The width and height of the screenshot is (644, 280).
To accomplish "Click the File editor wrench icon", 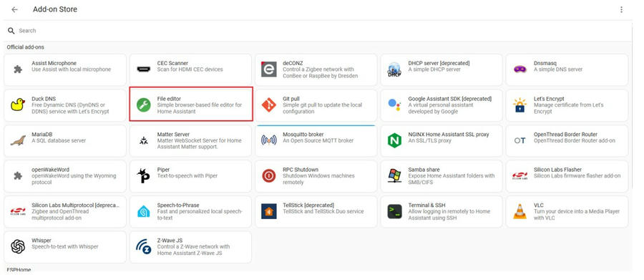I will tap(143, 105).
